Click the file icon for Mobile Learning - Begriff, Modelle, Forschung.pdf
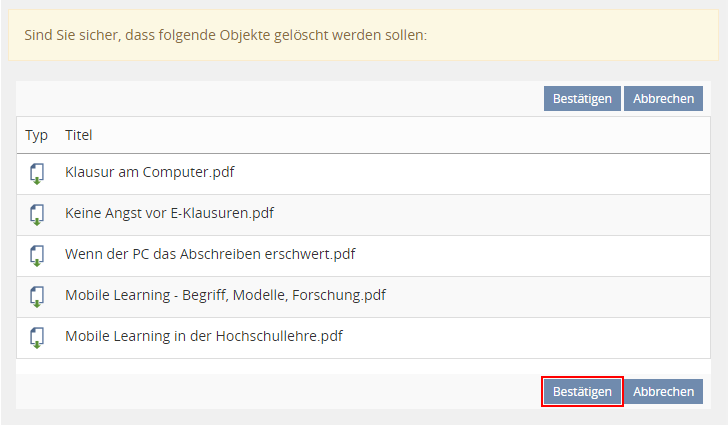The image size is (728, 425). click(37, 296)
